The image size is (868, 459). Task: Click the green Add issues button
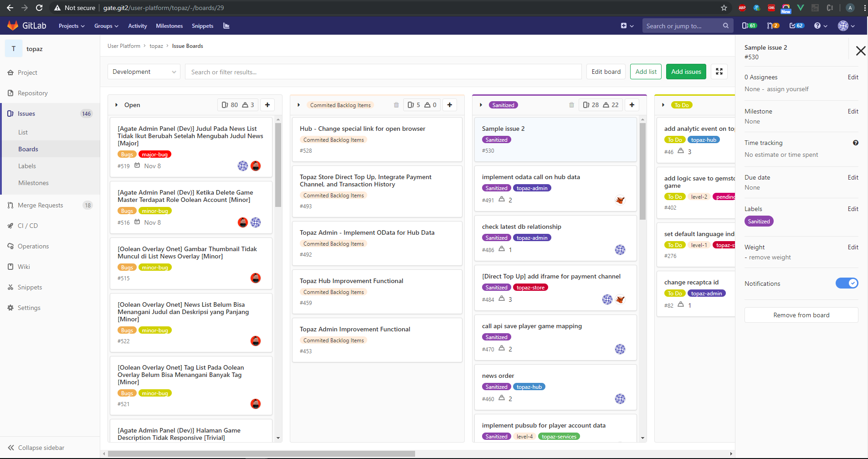coord(686,72)
